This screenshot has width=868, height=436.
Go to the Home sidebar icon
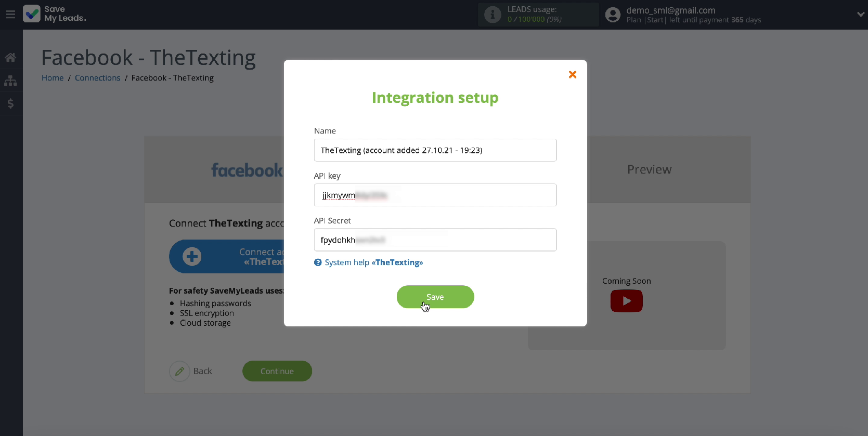point(10,58)
